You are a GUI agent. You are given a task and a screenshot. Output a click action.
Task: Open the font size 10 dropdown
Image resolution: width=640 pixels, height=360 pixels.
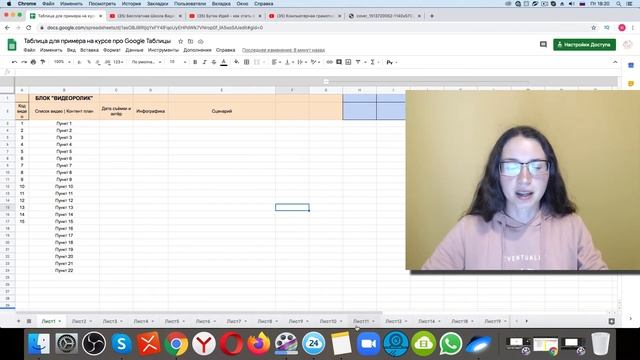click(178, 62)
